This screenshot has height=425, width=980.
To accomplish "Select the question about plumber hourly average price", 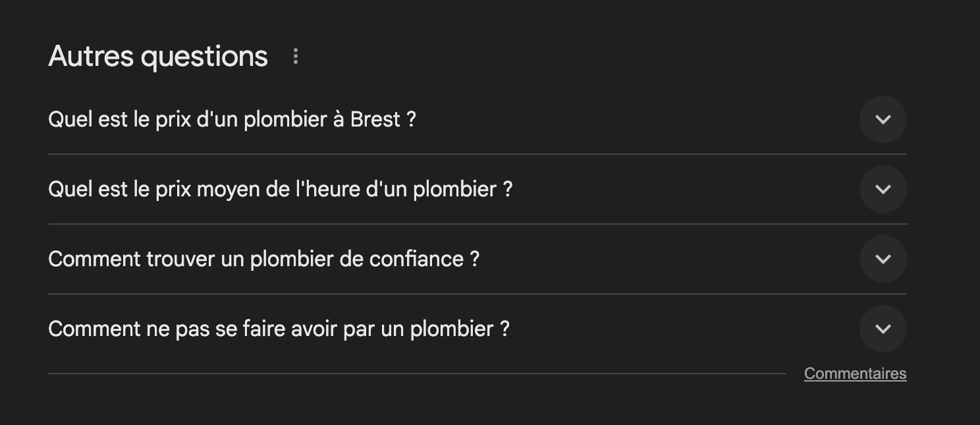I will (281, 189).
